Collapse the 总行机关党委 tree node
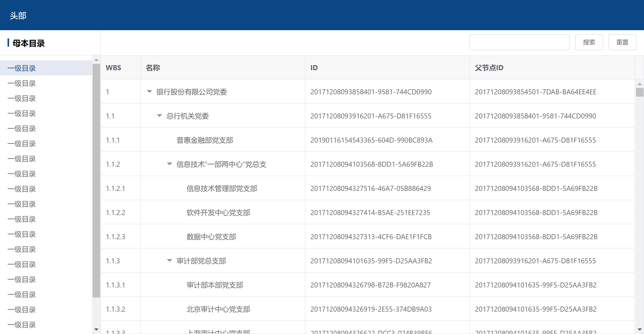Viewport: 644px width, 334px height. pyautogui.click(x=159, y=116)
